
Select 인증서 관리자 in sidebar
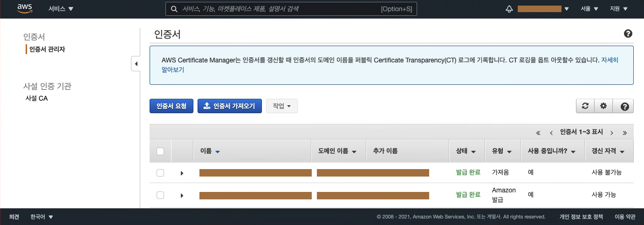pos(47,49)
